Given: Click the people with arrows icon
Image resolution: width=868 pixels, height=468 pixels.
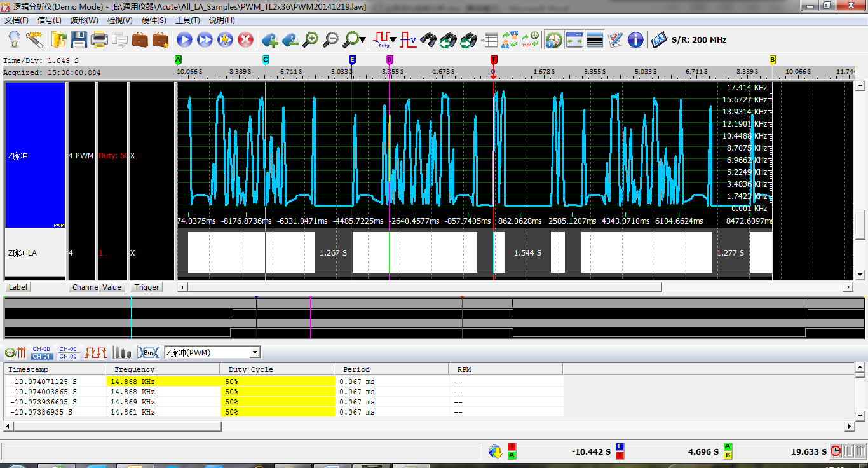Looking at the screenshot, I should 510,40.
